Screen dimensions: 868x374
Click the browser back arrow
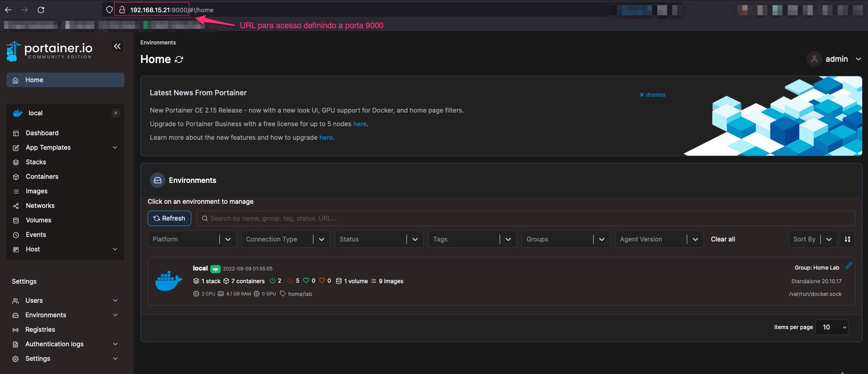point(8,10)
